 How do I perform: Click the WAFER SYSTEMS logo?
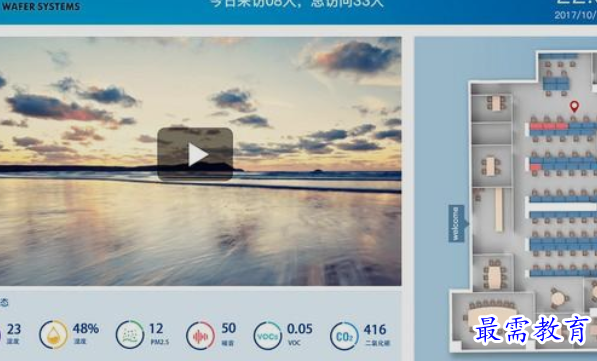40,6
